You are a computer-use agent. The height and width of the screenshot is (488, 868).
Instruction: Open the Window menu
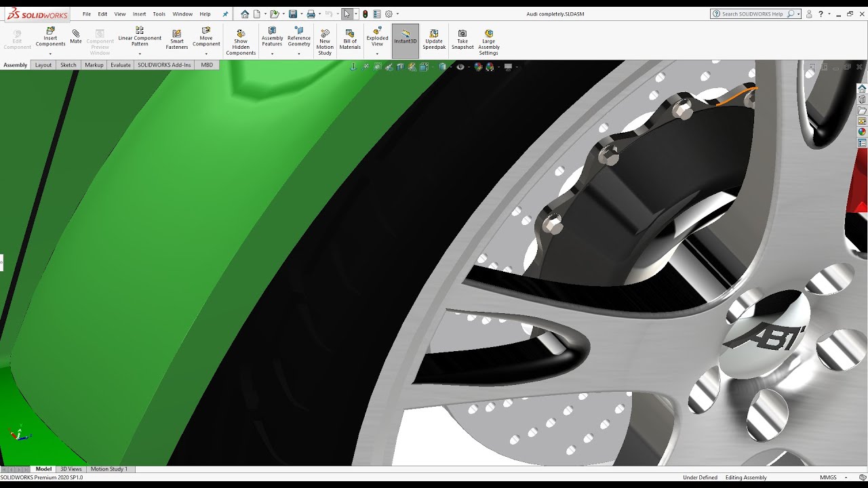tap(182, 14)
